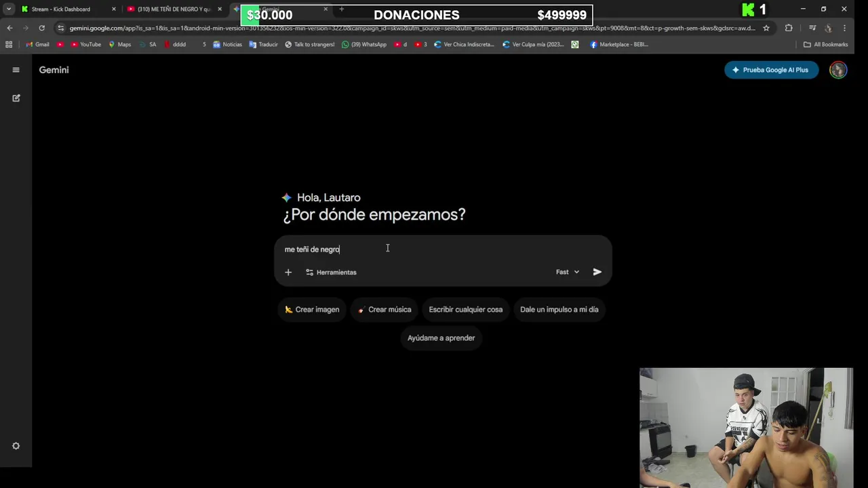Select the Crear música suggestion chip
Image resolution: width=868 pixels, height=488 pixels.
point(384,309)
